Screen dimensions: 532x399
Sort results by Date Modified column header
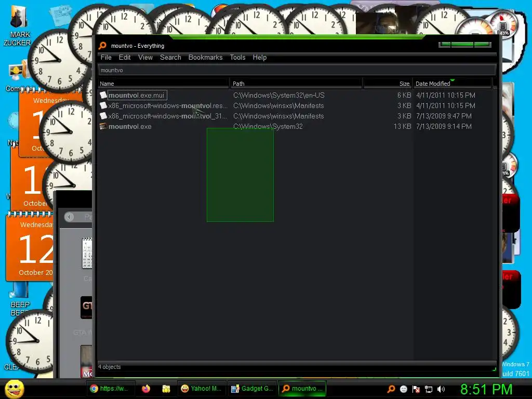coord(453,84)
